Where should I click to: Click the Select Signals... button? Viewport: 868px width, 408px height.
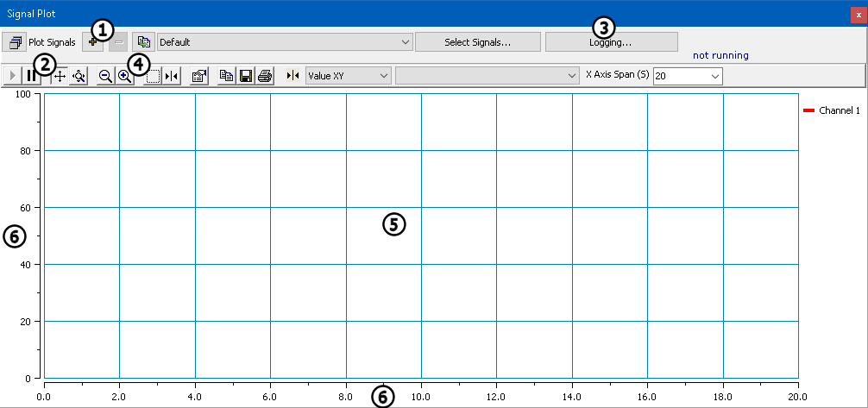477,41
